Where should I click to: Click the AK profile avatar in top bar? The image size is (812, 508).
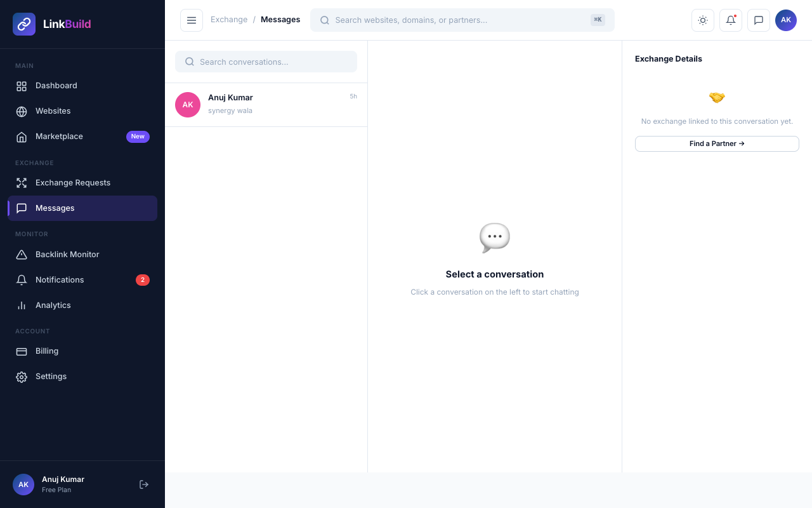pos(786,20)
